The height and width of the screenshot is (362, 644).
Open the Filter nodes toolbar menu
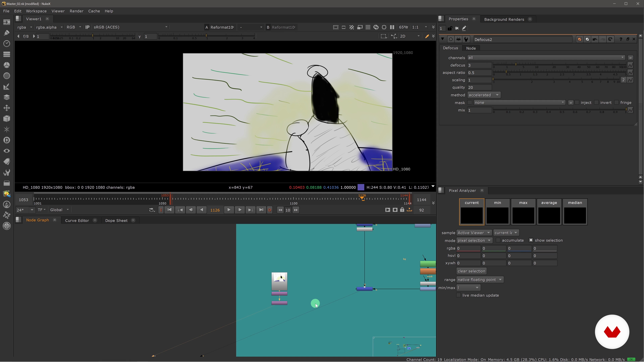pos(7,76)
